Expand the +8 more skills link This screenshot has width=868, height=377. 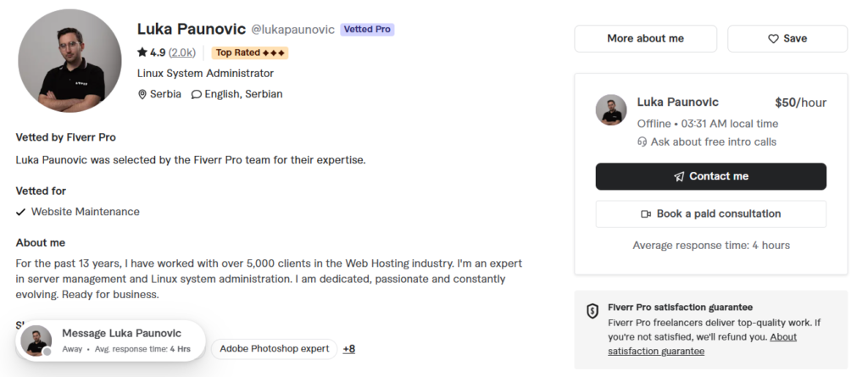click(x=348, y=349)
